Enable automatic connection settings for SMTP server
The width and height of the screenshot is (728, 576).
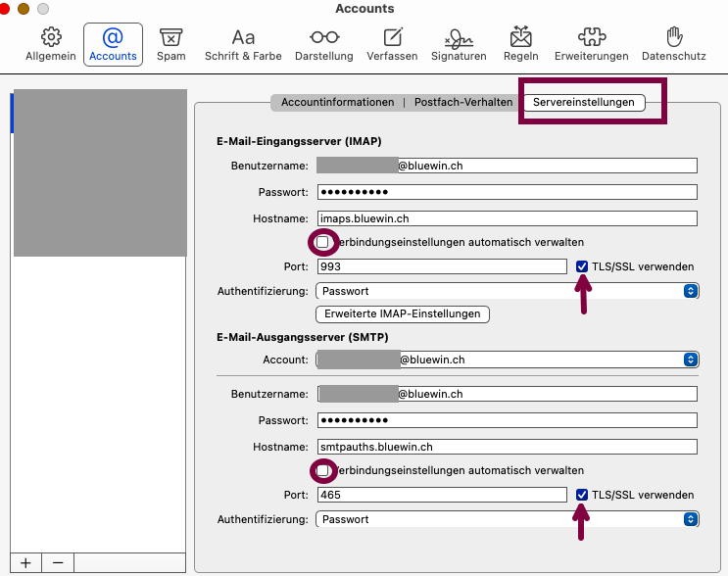(x=322, y=471)
